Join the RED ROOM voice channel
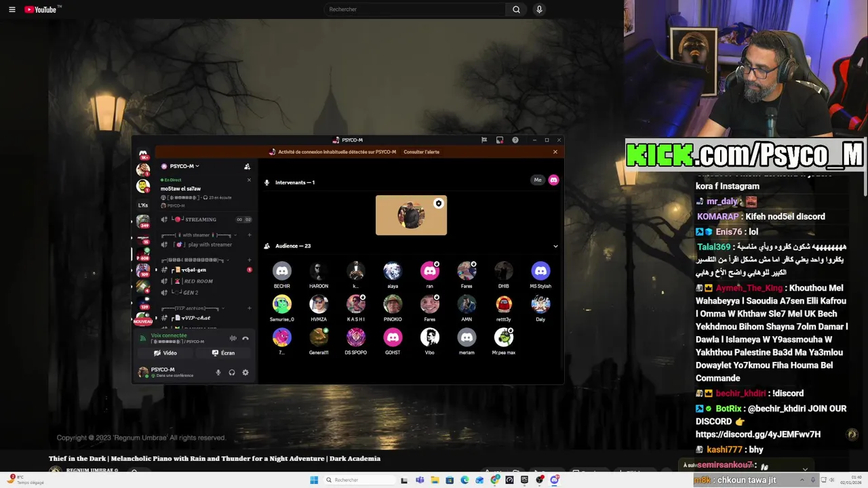Image resolution: width=868 pixels, height=488 pixels. 206,281
